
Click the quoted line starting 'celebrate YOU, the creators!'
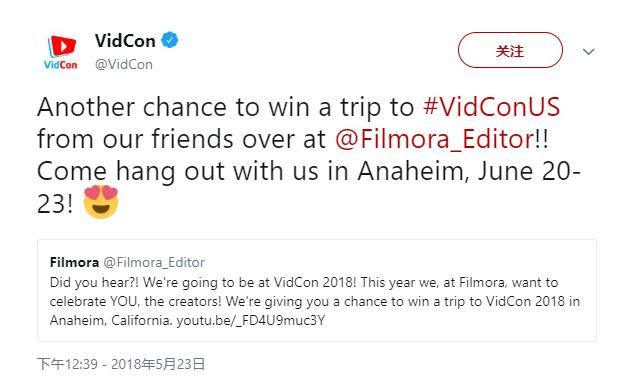click(x=315, y=302)
